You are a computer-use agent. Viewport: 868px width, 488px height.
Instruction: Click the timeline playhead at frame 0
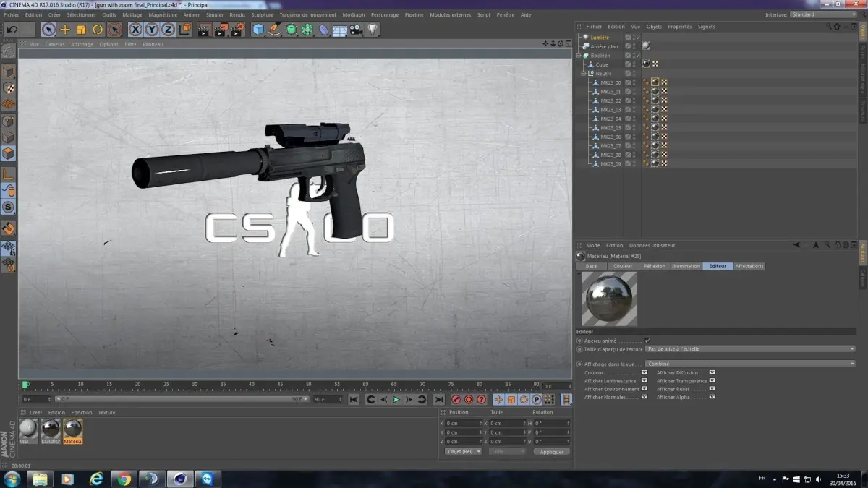click(x=24, y=385)
